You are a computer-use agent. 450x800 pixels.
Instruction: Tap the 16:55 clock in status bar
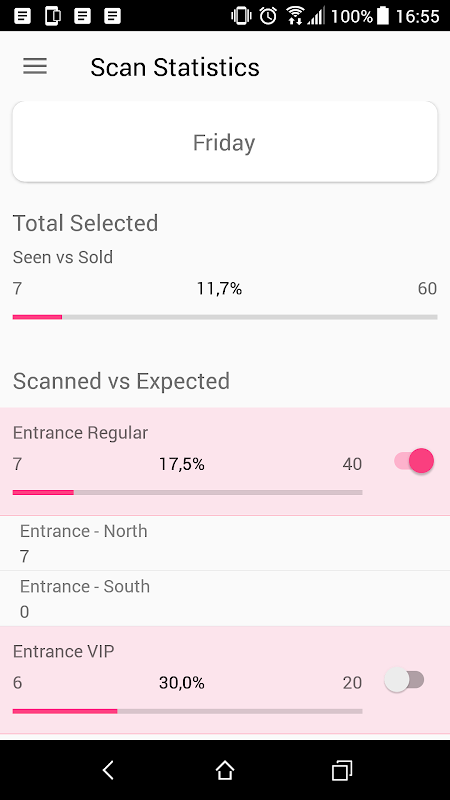417,16
